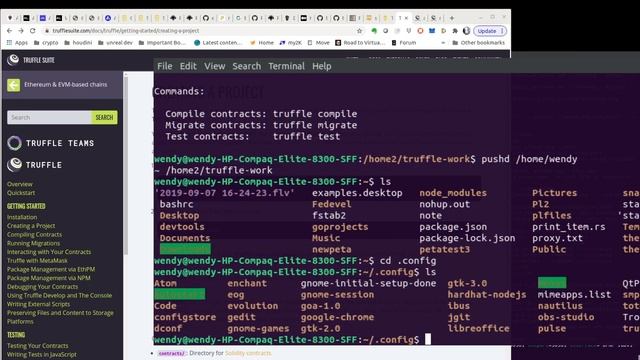Viewport: 640px width, 360px height.
Task: Go back in the Chrome browser
Action: pyautogui.click(x=9, y=31)
